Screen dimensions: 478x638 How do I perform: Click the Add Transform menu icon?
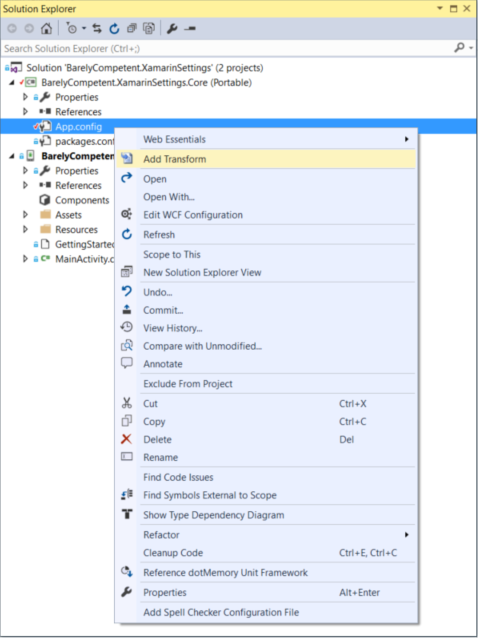(127, 159)
